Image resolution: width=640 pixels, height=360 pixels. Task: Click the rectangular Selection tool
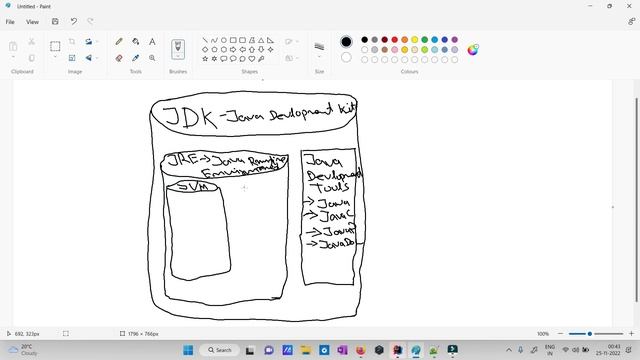click(55, 46)
